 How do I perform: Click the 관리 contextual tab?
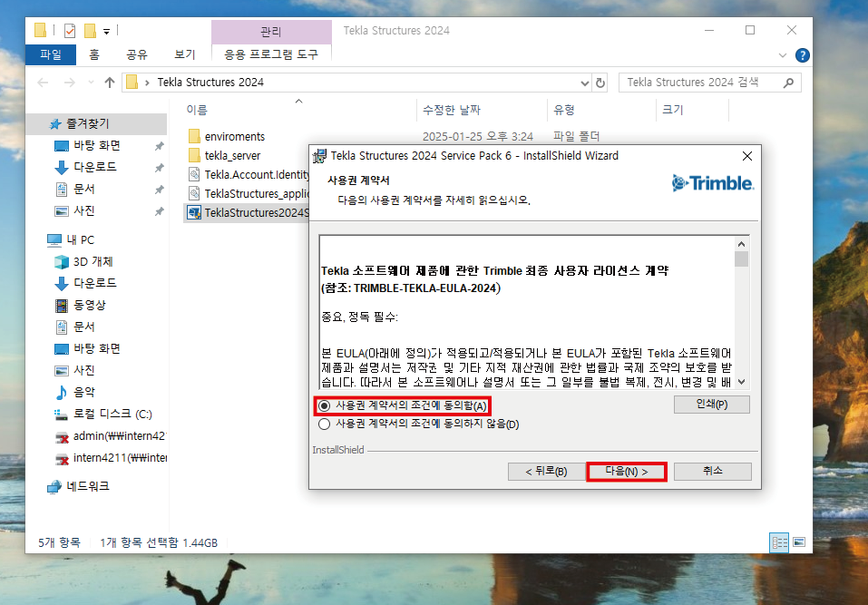271,32
